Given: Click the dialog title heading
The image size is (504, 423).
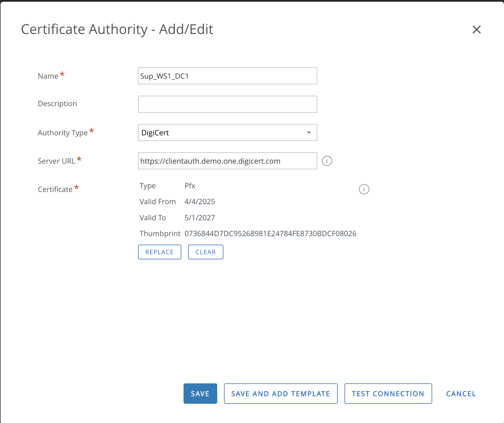Looking at the screenshot, I should 117,29.
